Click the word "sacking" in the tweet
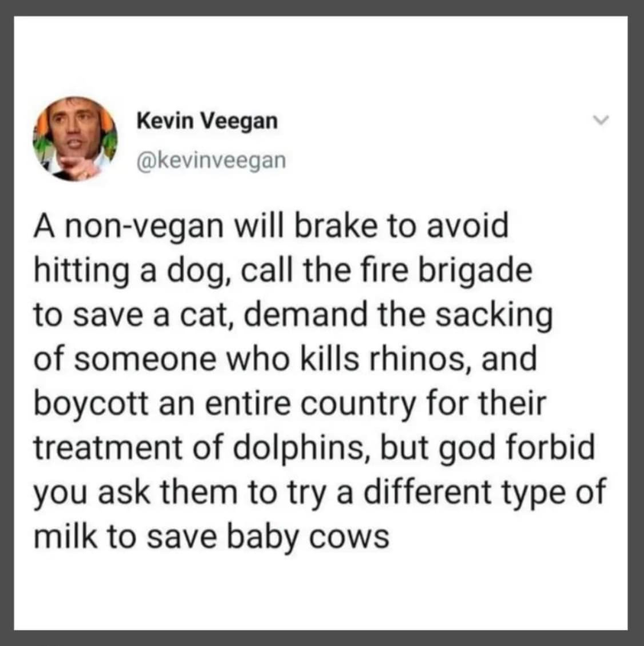 (x=494, y=316)
